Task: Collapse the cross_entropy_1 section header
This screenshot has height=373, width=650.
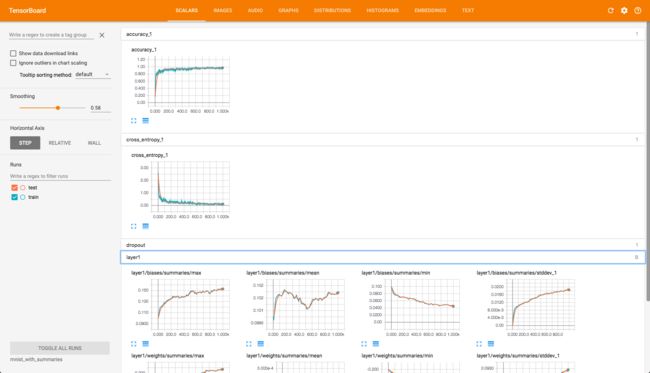Action: click(x=383, y=140)
